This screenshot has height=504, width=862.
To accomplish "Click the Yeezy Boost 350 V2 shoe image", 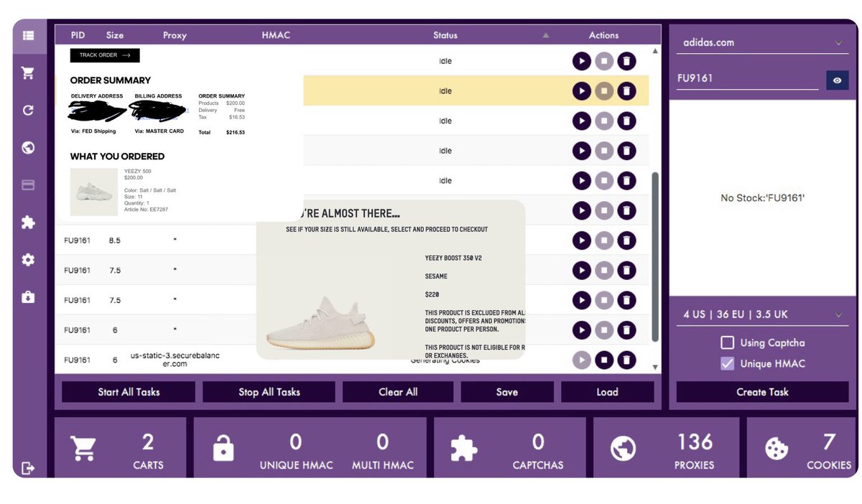I will [320, 323].
